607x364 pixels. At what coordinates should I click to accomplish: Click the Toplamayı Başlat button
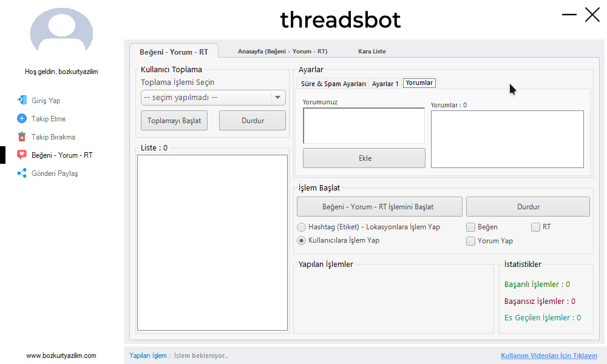click(174, 120)
